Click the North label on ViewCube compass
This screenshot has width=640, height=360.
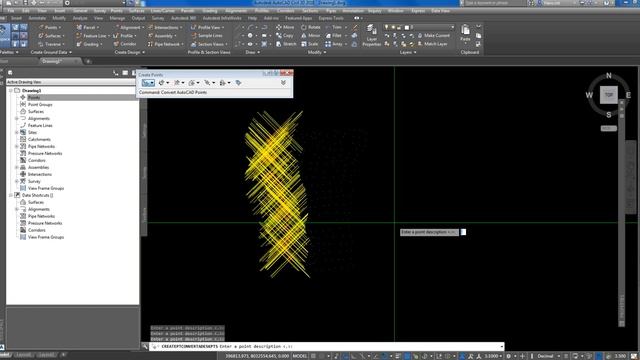[609, 76]
